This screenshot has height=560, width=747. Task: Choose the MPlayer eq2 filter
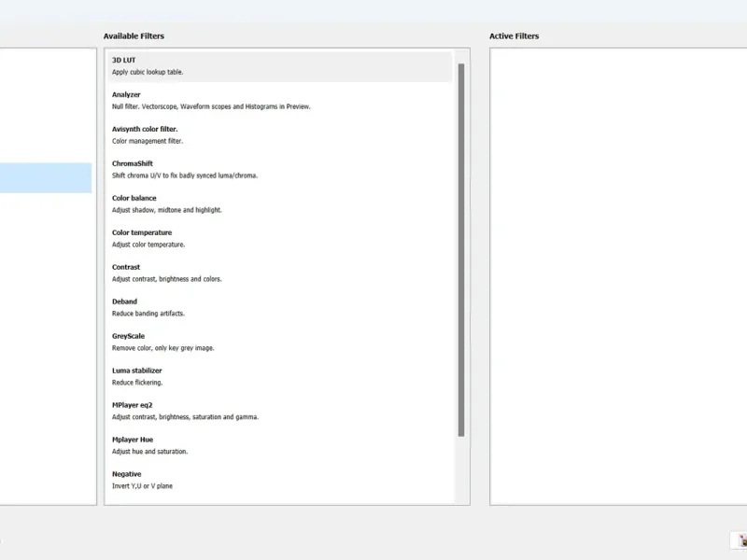pyautogui.click(x=279, y=411)
